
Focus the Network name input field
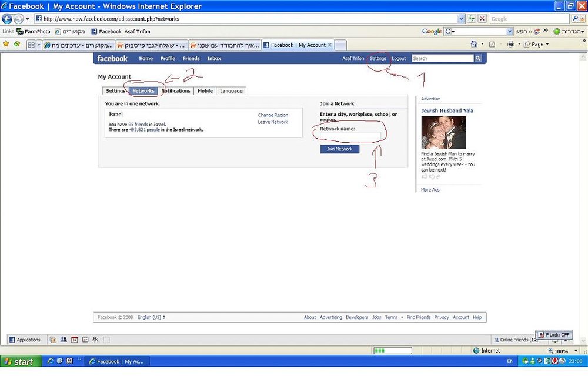coord(350,136)
